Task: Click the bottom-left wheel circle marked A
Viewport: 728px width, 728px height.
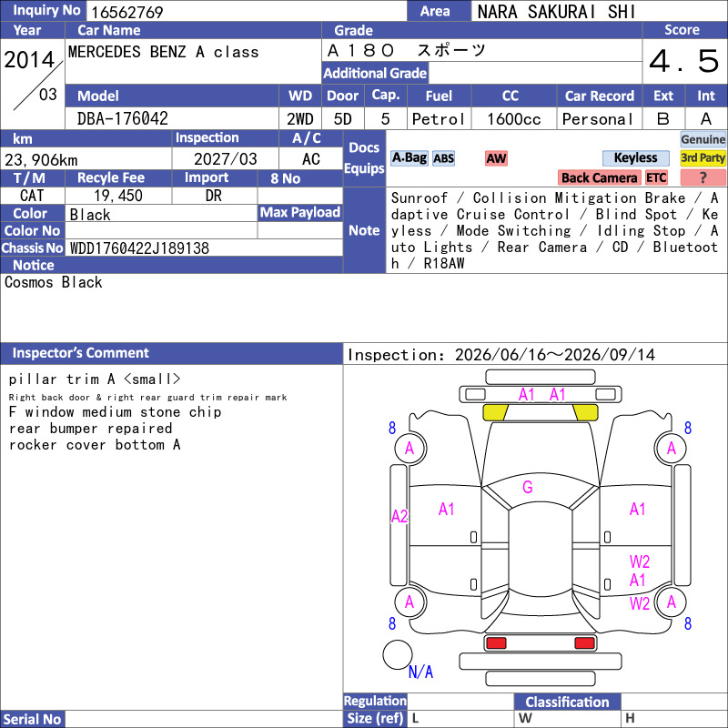Action: 410,602
